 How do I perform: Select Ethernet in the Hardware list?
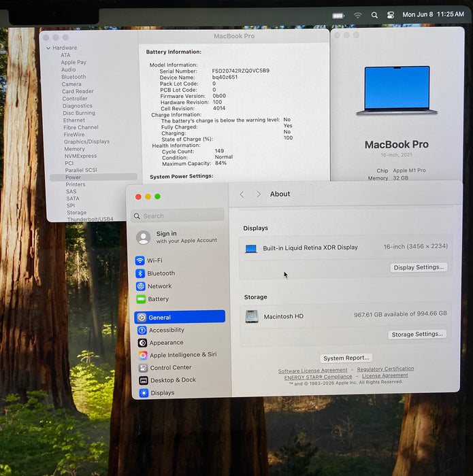[x=74, y=120]
